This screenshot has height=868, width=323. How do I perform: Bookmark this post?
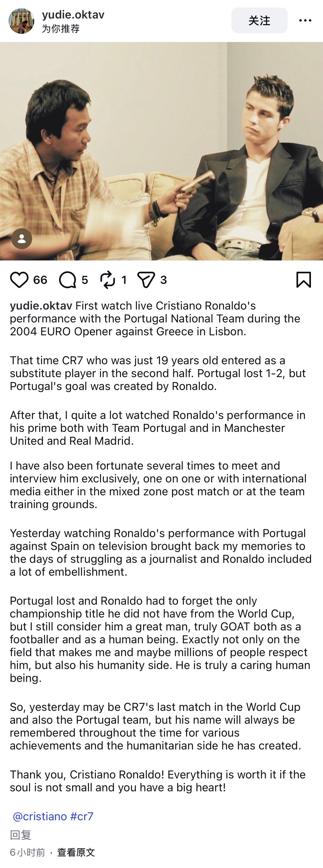point(303,280)
